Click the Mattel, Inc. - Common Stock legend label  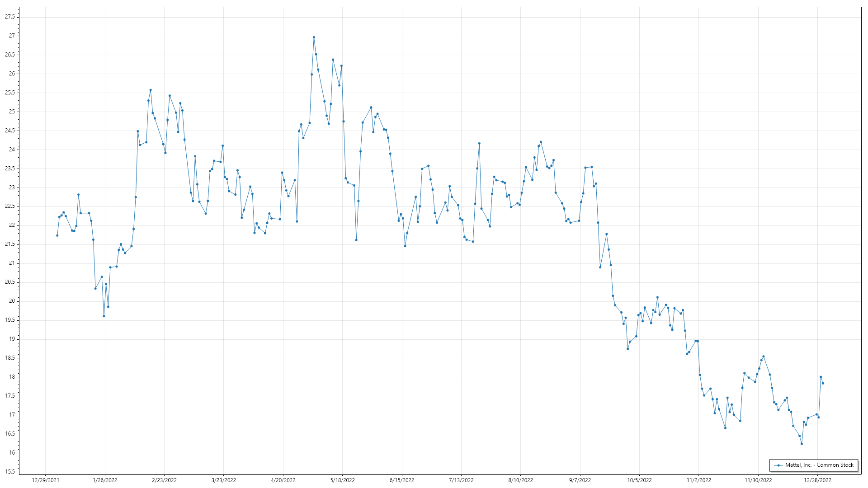tap(819, 465)
